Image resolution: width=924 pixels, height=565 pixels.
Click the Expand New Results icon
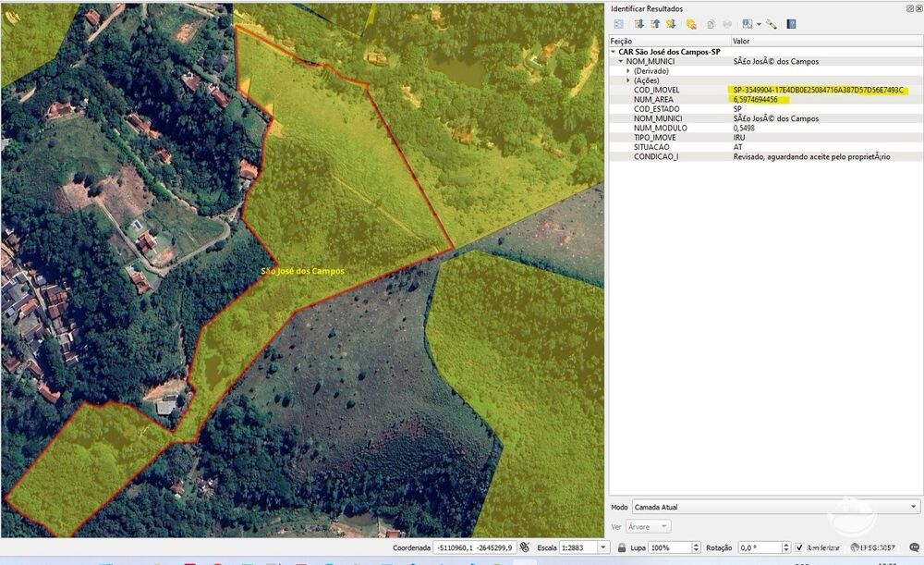(x=672, y=24)
